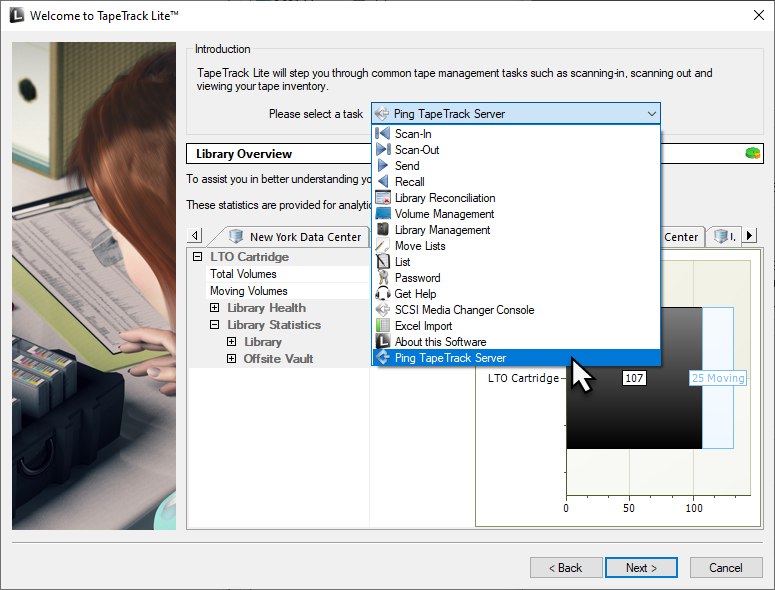Click the Volume Management icon

coord(383,213)
